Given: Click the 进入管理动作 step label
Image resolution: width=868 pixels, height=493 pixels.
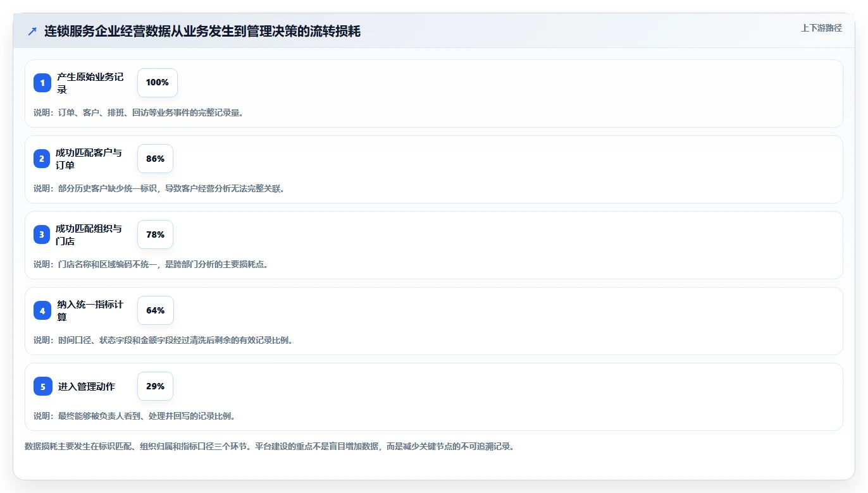Looking at the screenshot, I should 87,386.
